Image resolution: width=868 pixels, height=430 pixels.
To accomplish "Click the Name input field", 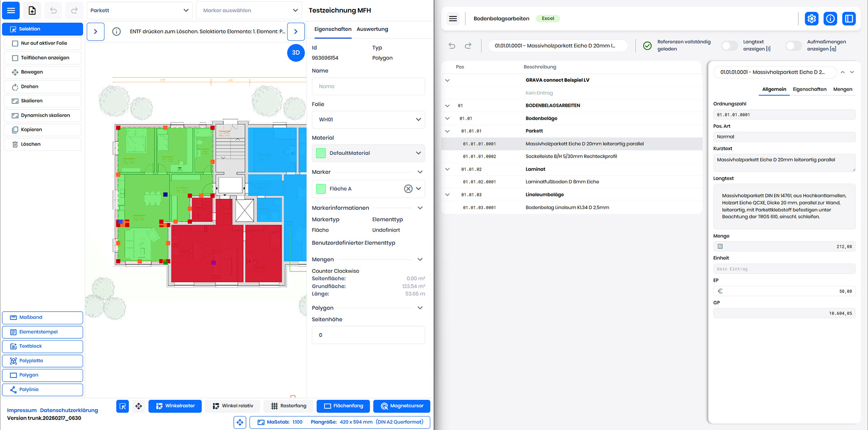I will (368, 86).
